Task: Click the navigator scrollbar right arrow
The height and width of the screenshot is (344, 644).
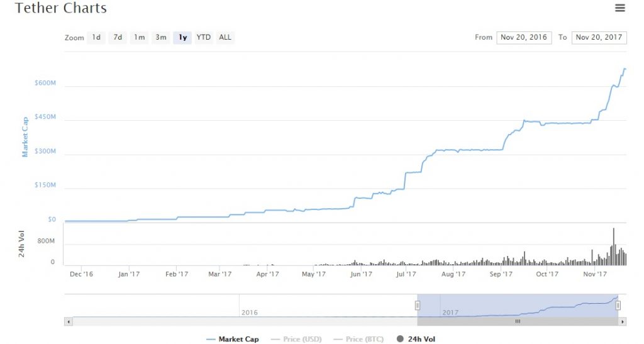Action: (x=623, y=322)
